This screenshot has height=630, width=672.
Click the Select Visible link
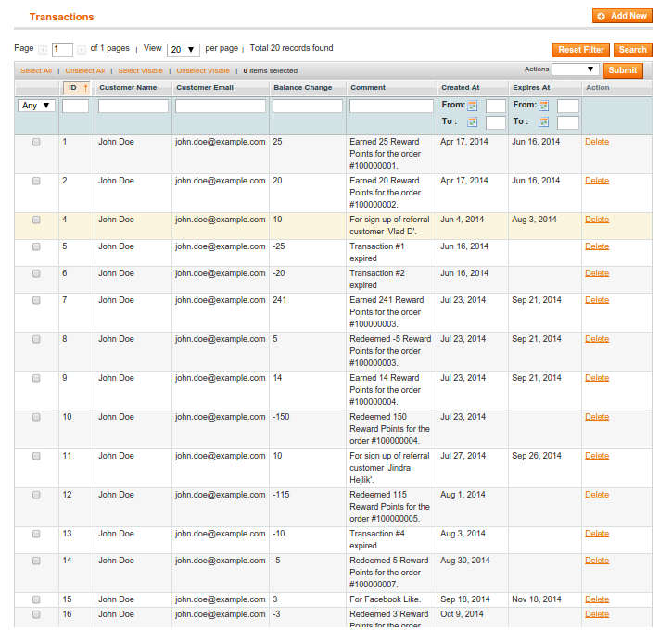(141, 71)
